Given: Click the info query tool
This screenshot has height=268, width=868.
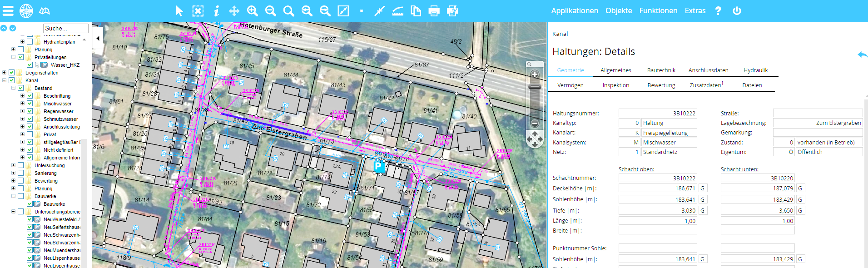Looking at the screenshot, I should (216, 11).
